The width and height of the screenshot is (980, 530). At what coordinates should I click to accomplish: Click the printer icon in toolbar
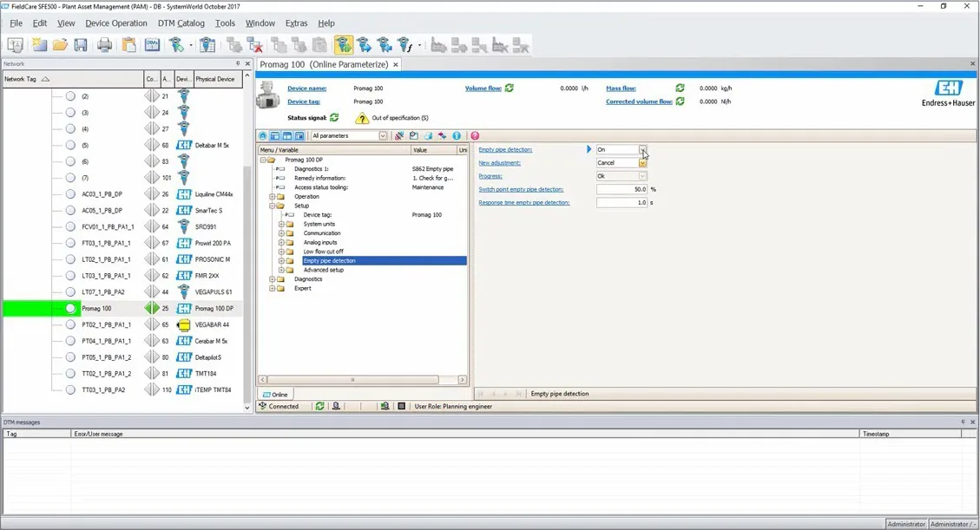pos(104,45)
